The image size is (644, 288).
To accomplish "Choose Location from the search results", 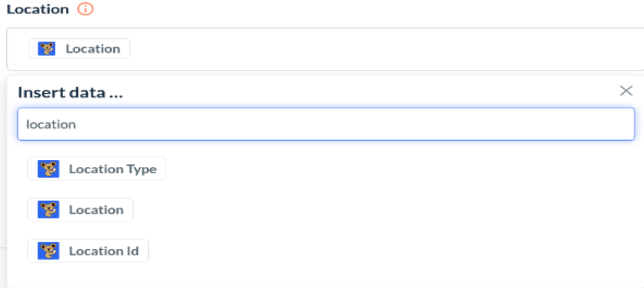I will click(x=80, y=210).
